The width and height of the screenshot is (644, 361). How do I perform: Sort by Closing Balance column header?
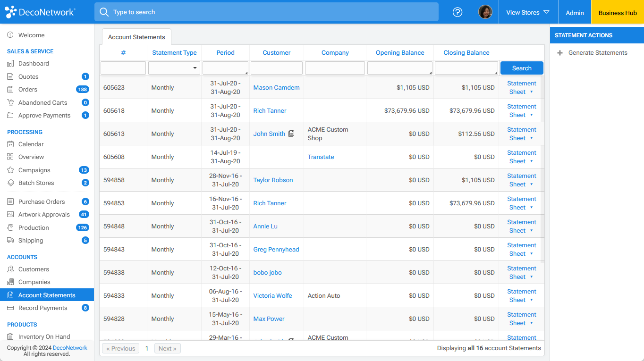click(466, 53)
